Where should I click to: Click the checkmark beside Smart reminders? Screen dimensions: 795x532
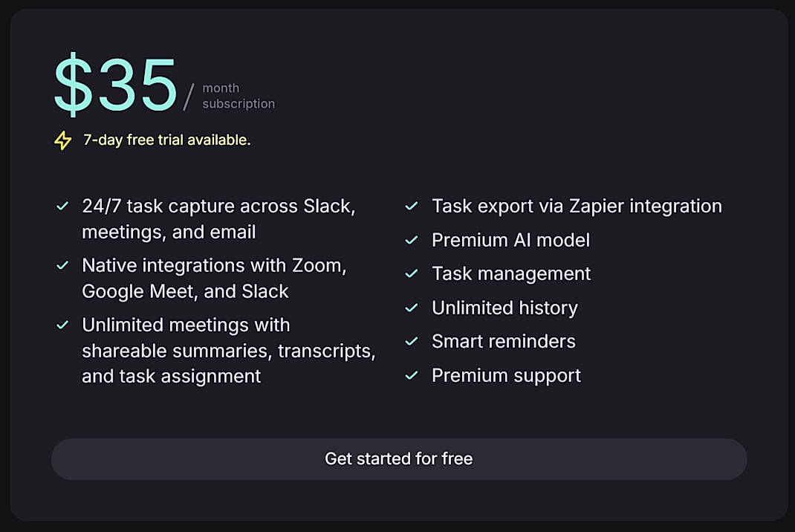tap(411, 341)
